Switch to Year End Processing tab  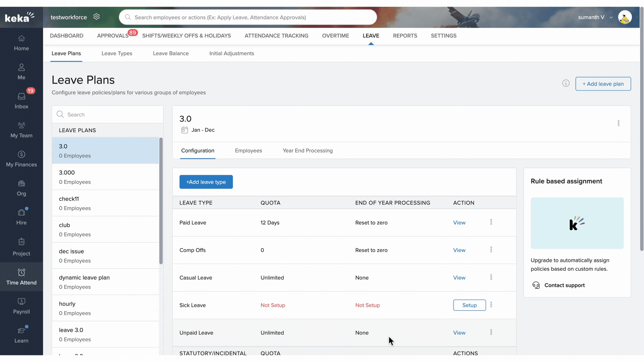(308, 150)
